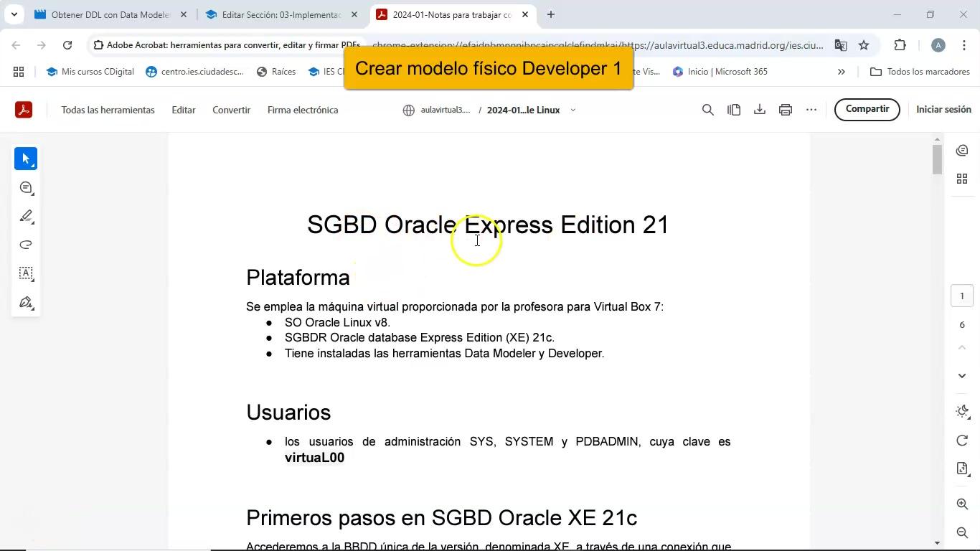Click the Compartir button
980x551 pixels.
(x=867, y=110)
